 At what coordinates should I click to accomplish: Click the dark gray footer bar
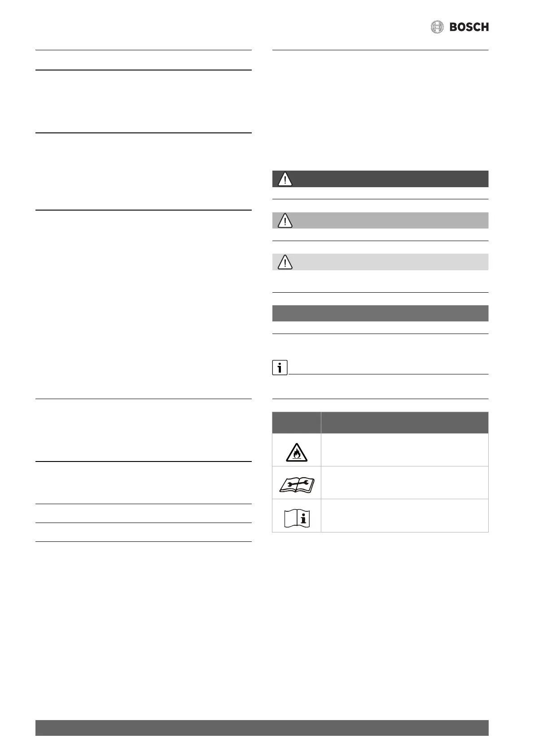pyautogui.click(x=262, y=728)
